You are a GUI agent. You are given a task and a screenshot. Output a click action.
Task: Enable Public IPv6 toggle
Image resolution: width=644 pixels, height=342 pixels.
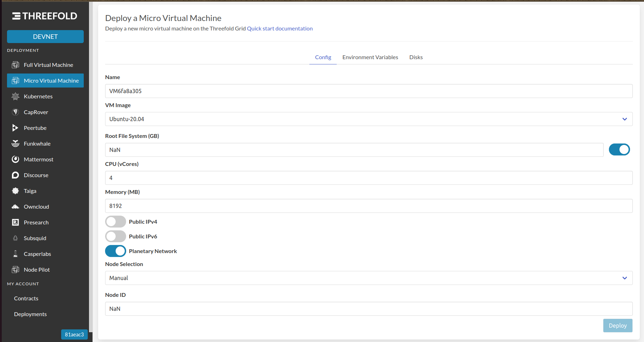click(x=116, y=236)
